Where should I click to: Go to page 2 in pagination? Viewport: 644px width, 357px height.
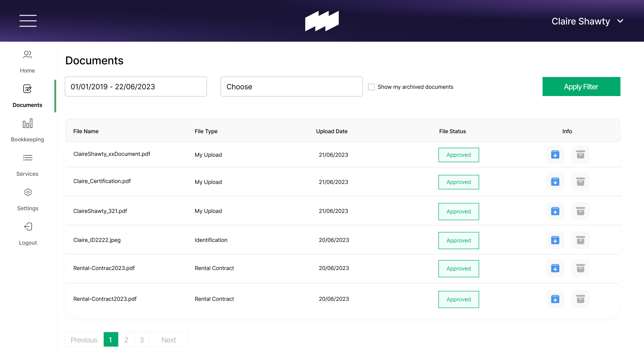(x=126, y=340)
